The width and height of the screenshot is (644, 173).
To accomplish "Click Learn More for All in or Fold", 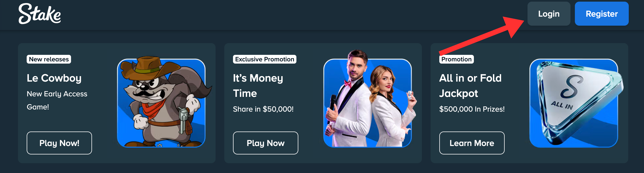I will tap(472, 143).
